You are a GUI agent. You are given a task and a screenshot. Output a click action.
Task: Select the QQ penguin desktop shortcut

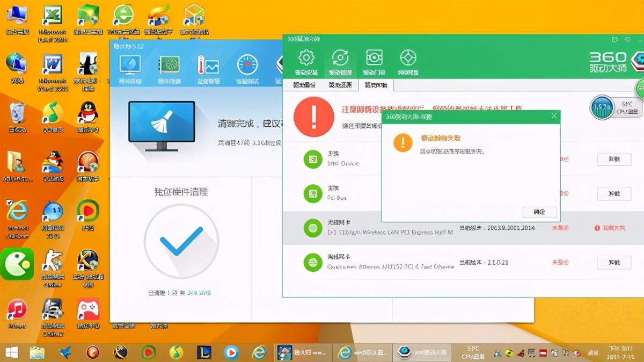[88, 117]
